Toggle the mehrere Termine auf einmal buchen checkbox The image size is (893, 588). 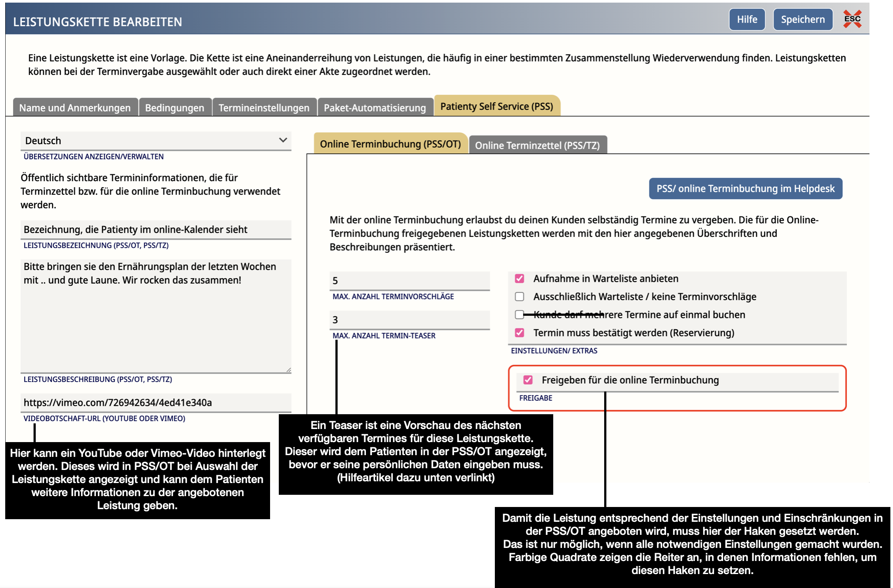click(519, 314)
